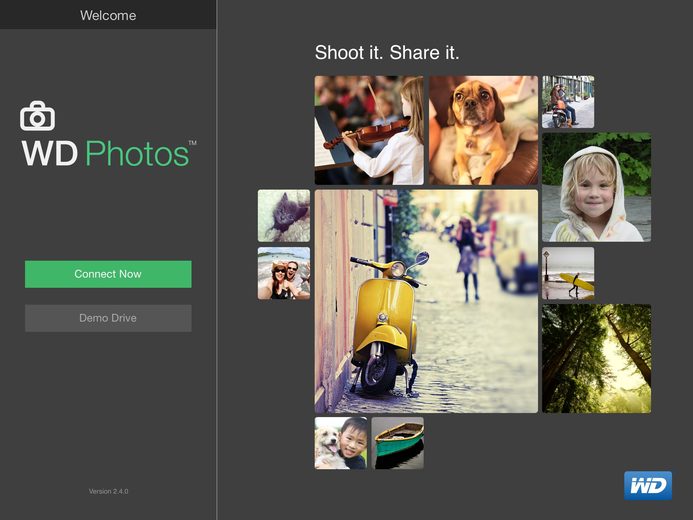The height and width of the screenshot is (520, 693).
Task: Open the forest trees canopy photo
Action: point(597,358)
